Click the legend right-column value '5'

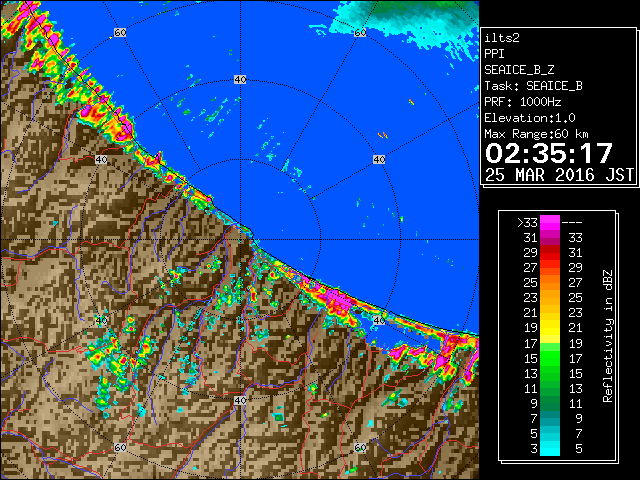pos(579,449)
